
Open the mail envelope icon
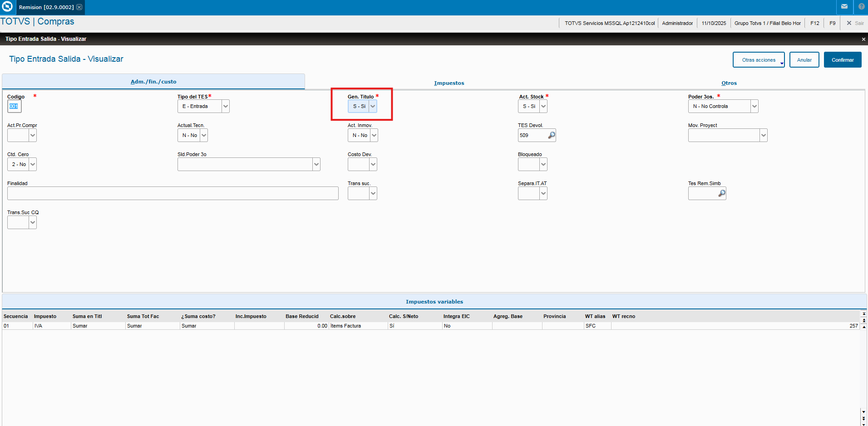click(844, 7)
